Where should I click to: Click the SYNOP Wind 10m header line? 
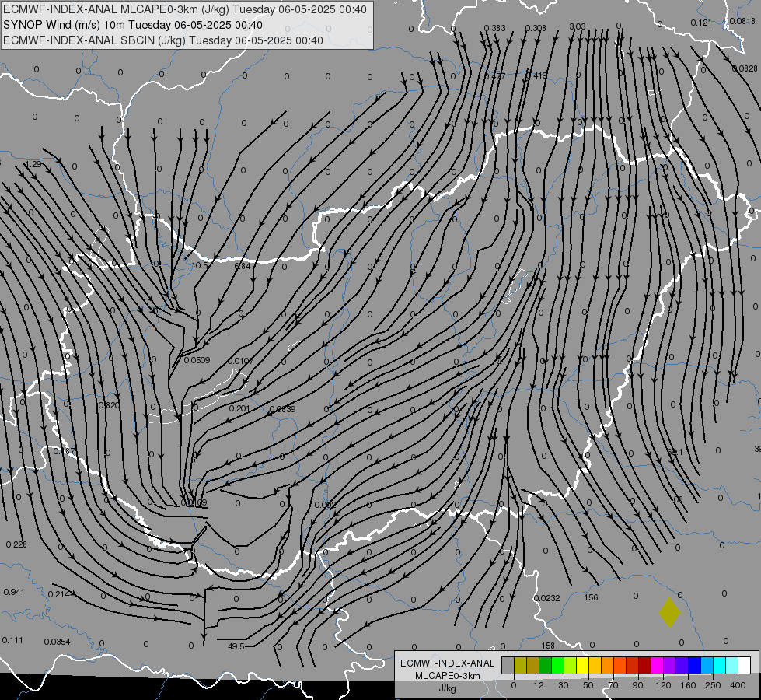(132, 25)
